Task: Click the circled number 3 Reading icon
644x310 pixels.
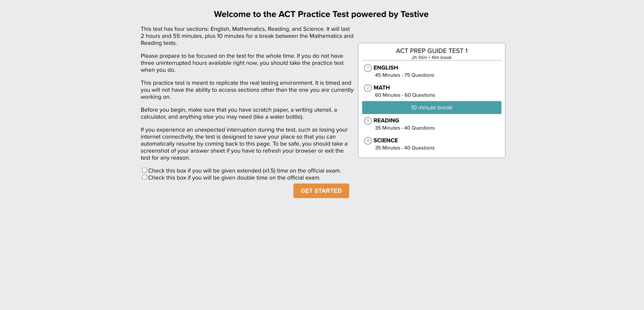Action: [x=367, y=121]
